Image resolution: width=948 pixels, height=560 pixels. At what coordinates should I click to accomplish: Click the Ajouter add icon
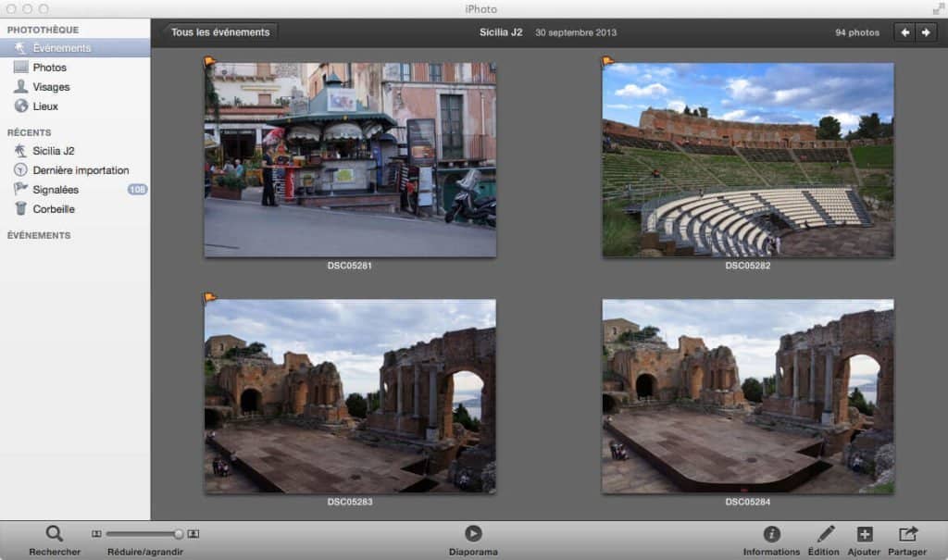pos(864,535)
